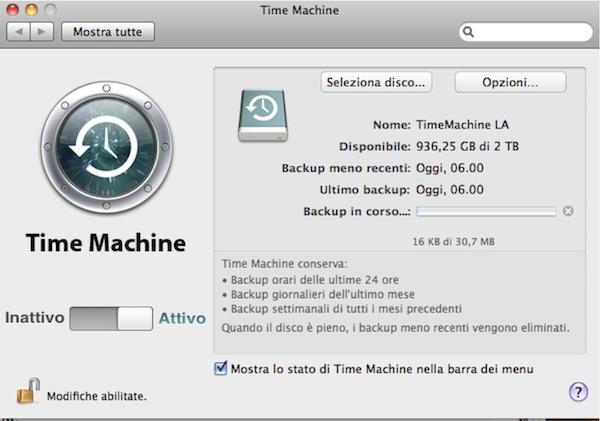Click the TimeMachine LA backup disk icon

pyautogui.click(x=262, y=116)
